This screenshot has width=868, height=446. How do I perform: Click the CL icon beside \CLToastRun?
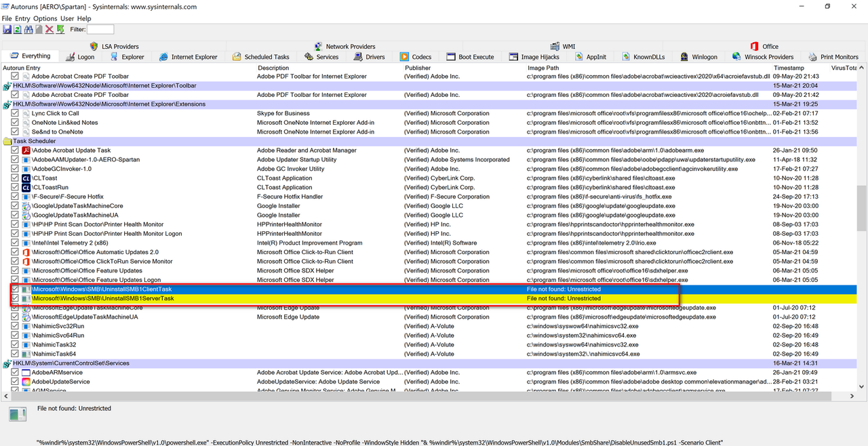[26, 187]
